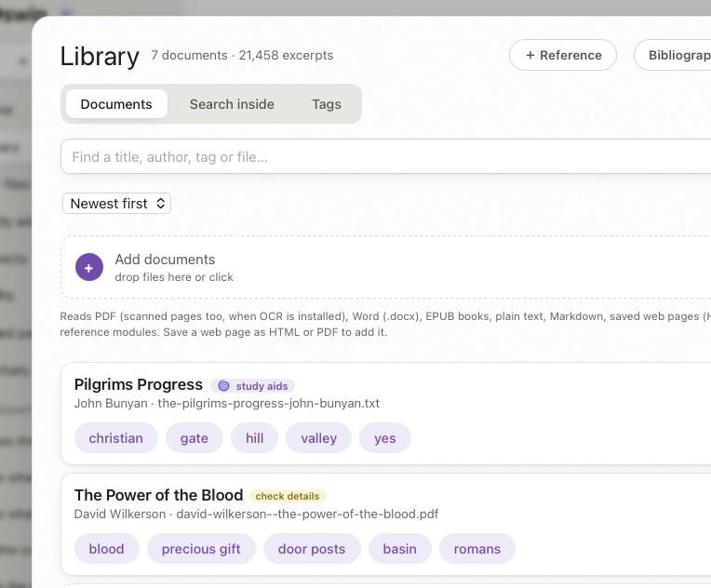This screenshot has width=711, height=588.
Task: Focus the Find a title, author search field
Action: click(x=386, y=156)
